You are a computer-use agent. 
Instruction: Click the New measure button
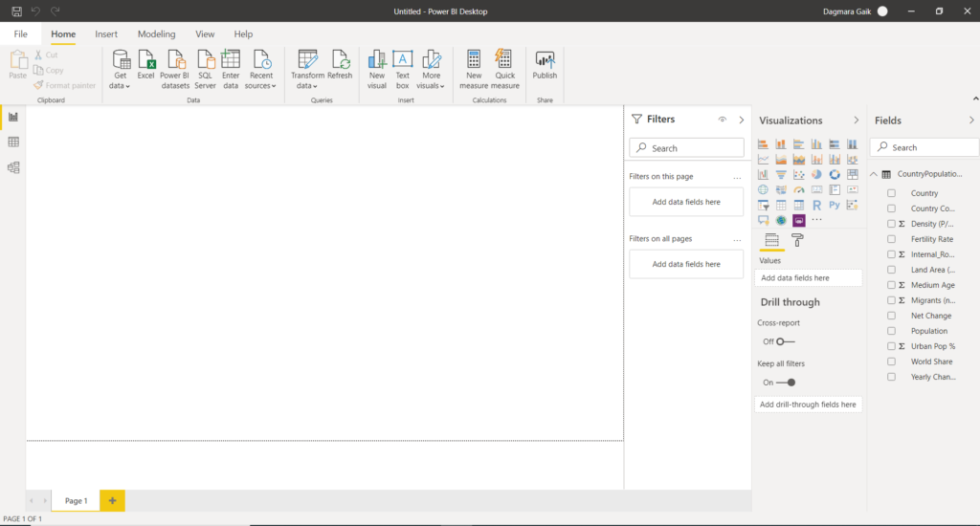click(x=474, y=70)
